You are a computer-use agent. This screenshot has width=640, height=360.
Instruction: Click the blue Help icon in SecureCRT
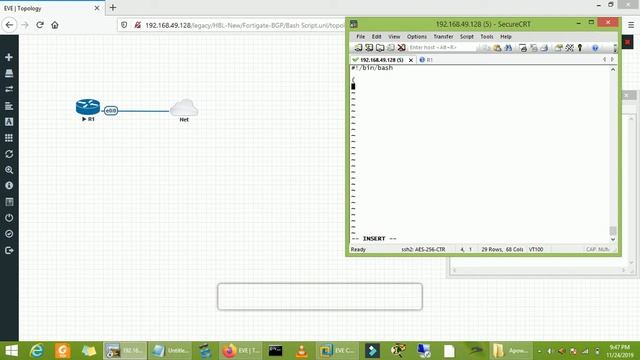(x=595, y=48)
